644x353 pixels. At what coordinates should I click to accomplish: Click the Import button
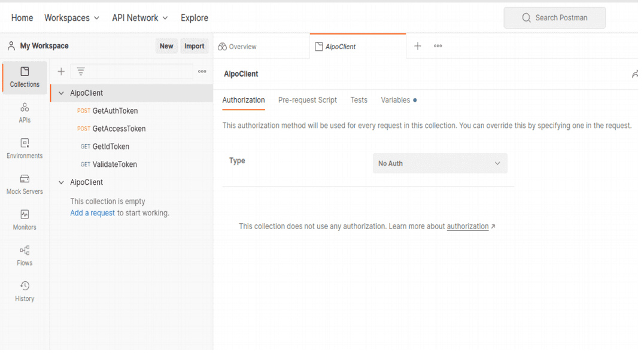(x=194, y=46)
